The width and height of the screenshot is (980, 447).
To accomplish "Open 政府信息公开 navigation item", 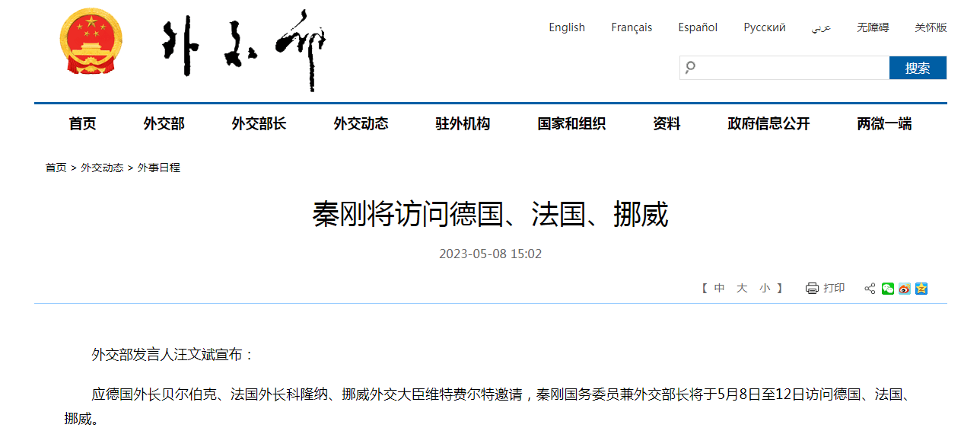I will point(768,123).
